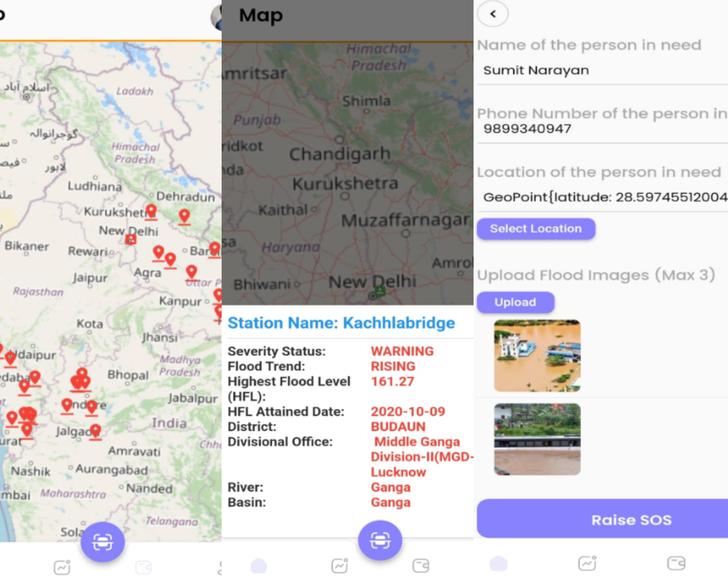Open wallet tab below Raise SOS button
The image size is (728, 582).
(676, 563)
